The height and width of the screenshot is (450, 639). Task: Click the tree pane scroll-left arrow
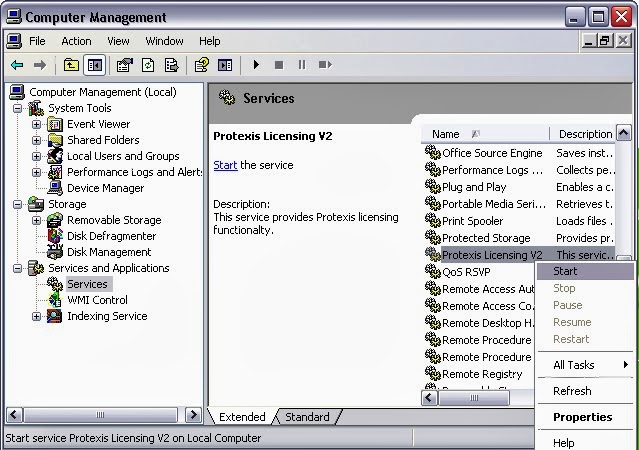tap(14, 415)
